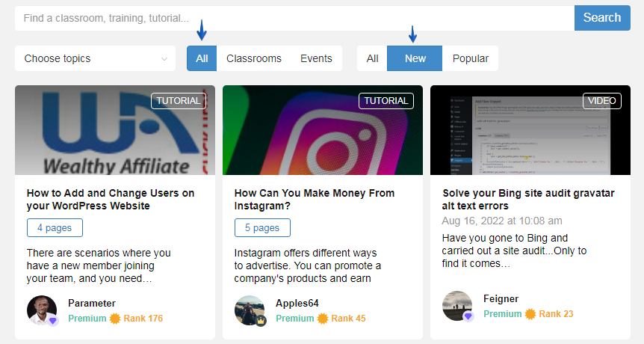The height and width of the screenshot is (344, 644).
Task: Click the Rank 45 text
Action: [x=348, y=319]
